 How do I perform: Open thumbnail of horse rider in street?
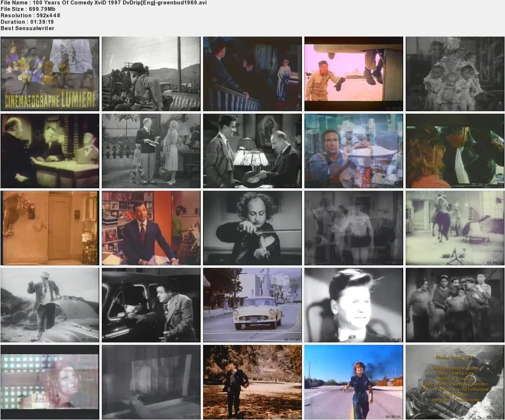click(455, 228)
